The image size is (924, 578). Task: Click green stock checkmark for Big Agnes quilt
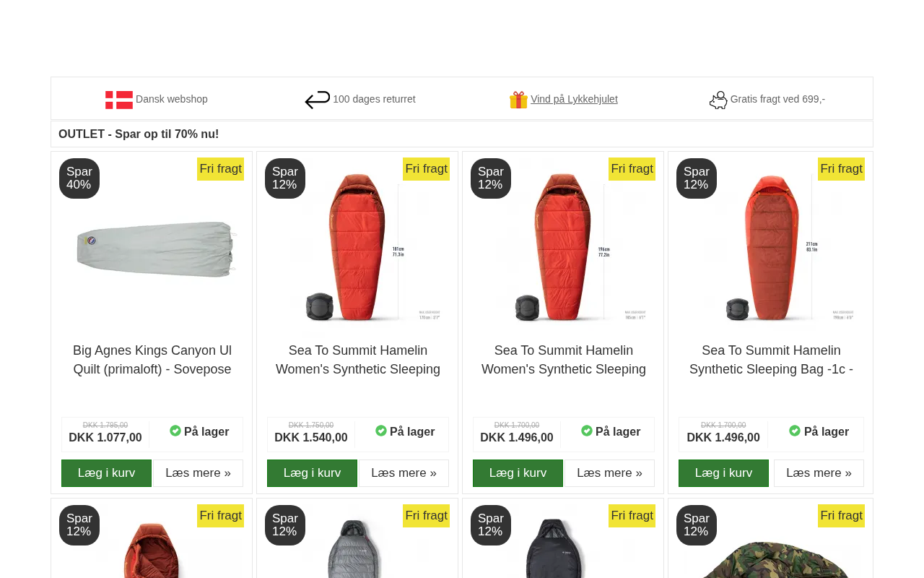point(175,431)
